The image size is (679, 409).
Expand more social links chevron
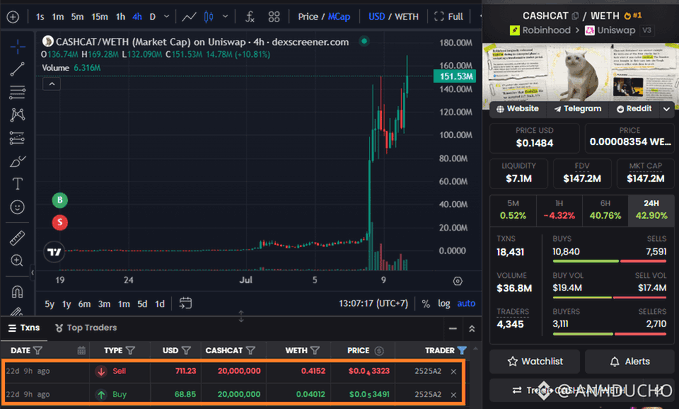[666, 109]
